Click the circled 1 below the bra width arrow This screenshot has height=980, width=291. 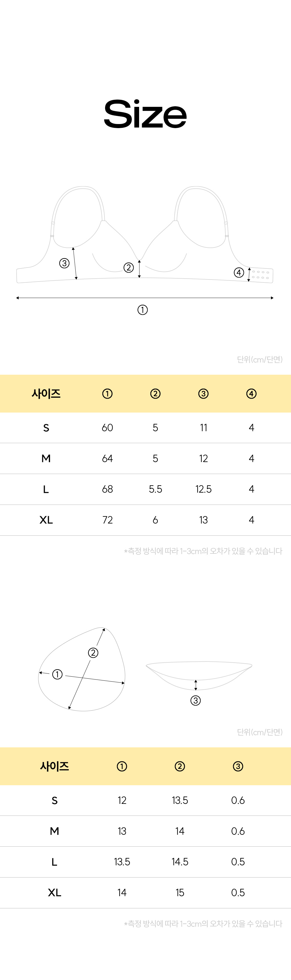pyautogui.click(x=142, y=310)
